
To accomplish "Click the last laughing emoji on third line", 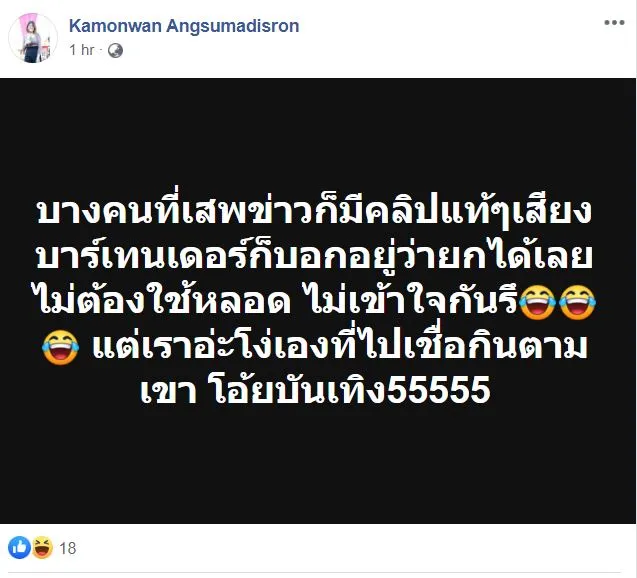I will click(577, 302).
